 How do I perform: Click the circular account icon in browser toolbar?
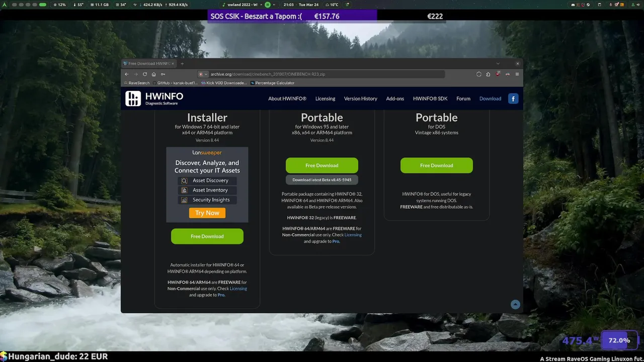pos(479,74)
